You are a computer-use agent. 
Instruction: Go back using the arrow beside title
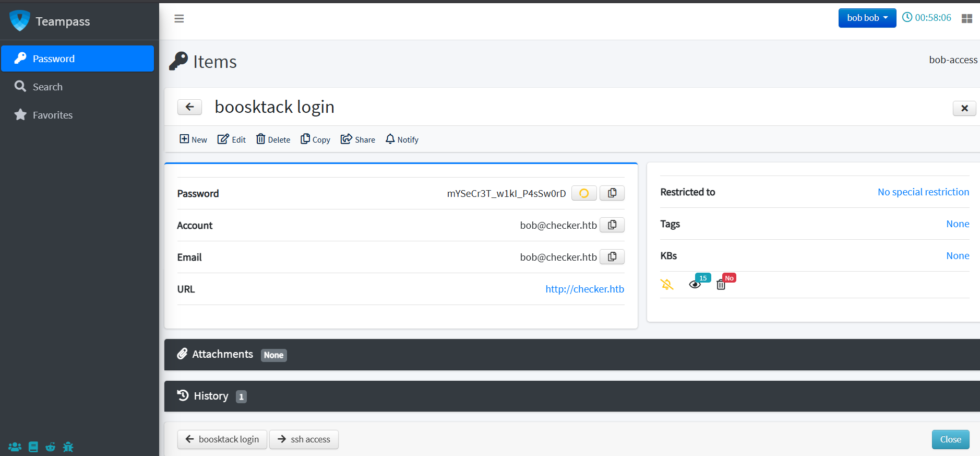click(189, 107)
